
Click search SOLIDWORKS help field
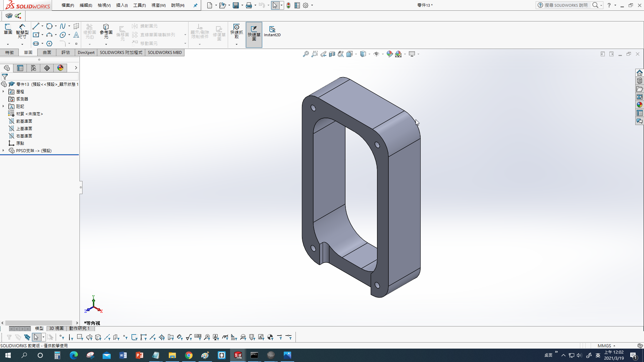[x=566, y=5]
